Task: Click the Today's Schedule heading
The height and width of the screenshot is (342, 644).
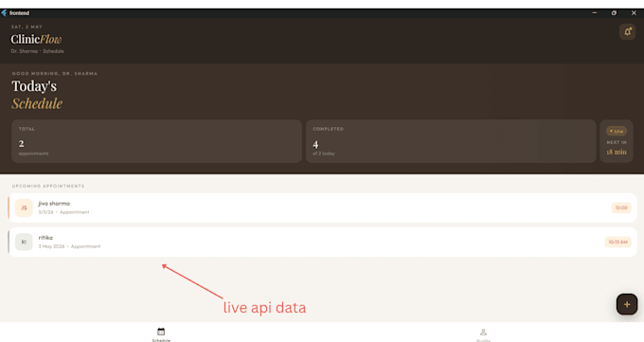Action: click(x=37, y=95)
